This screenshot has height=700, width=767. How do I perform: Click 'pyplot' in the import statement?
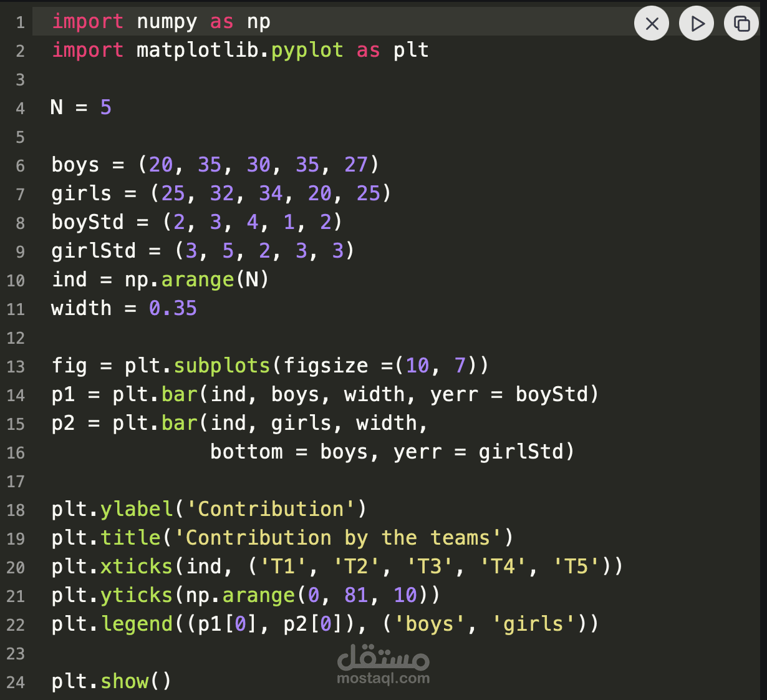tap(307, 51)
